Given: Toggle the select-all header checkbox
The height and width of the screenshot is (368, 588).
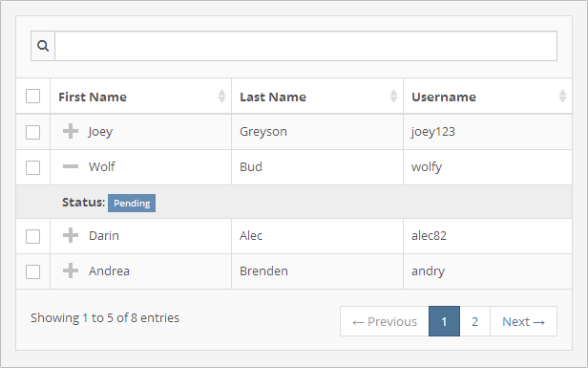Looking at the screenshot, I should click(33, 97).
